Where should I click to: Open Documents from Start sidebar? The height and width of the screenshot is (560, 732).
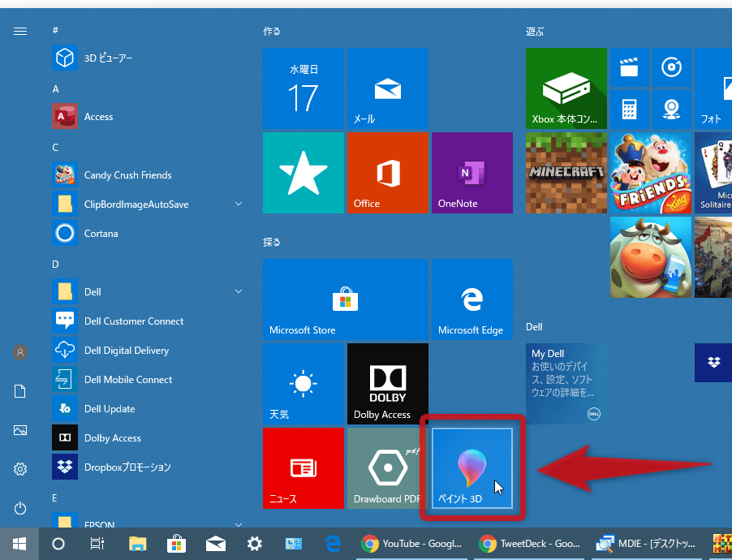[20, 391]
